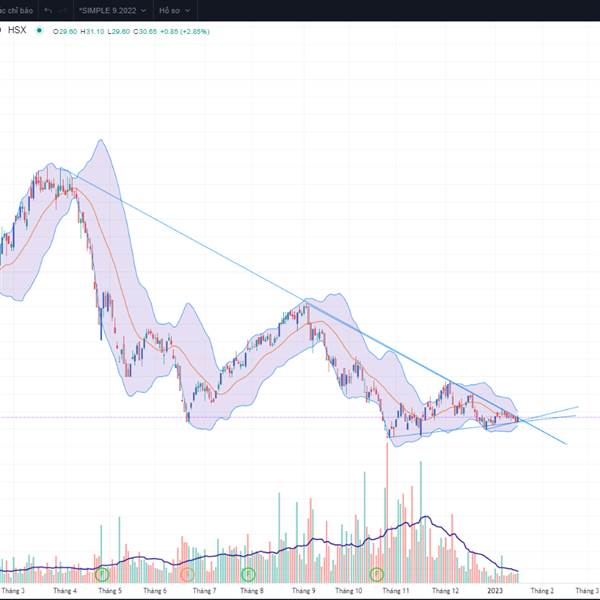Click the Tháng 9 label on time axis

(x=303, y=591)
